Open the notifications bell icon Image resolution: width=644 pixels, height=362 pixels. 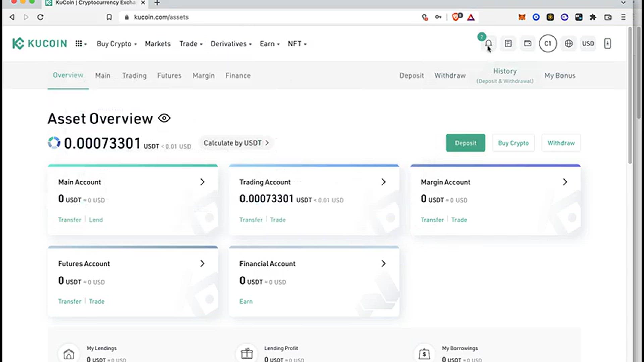[488, 44]
